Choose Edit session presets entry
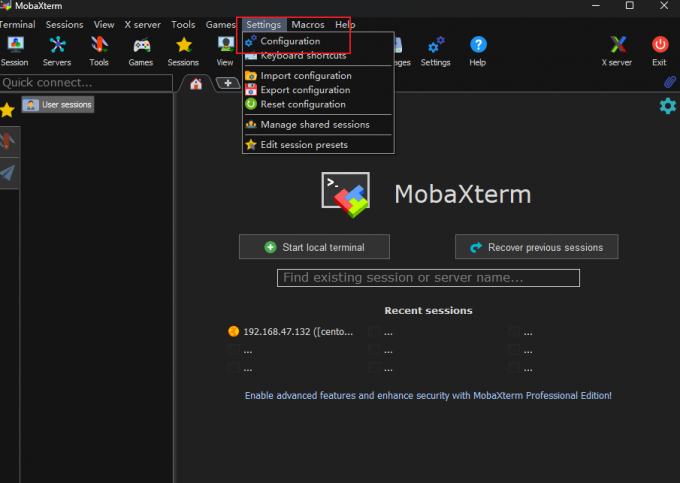Screen dimensions: 680x483 (x=318, y=145)
